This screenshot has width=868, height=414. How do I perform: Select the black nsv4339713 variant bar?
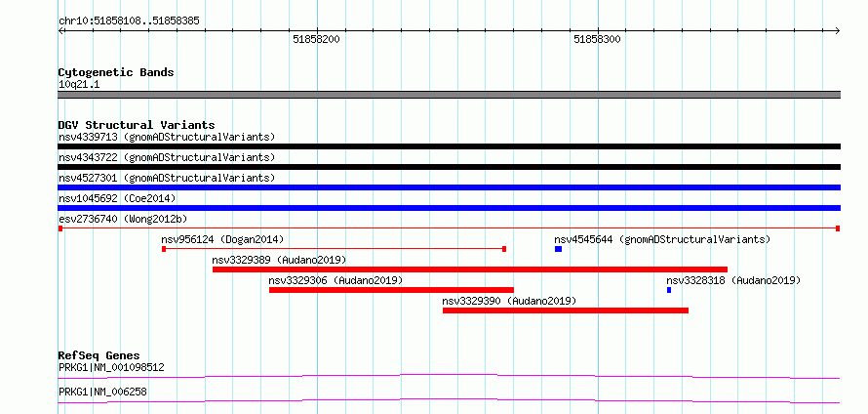click(x=449, y=146)
